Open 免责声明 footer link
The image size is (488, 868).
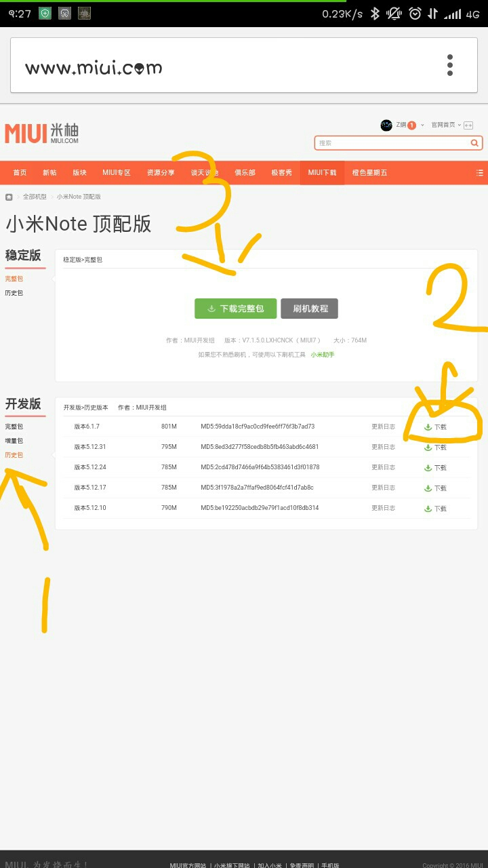pyautogui.click(x=301, y=865)
